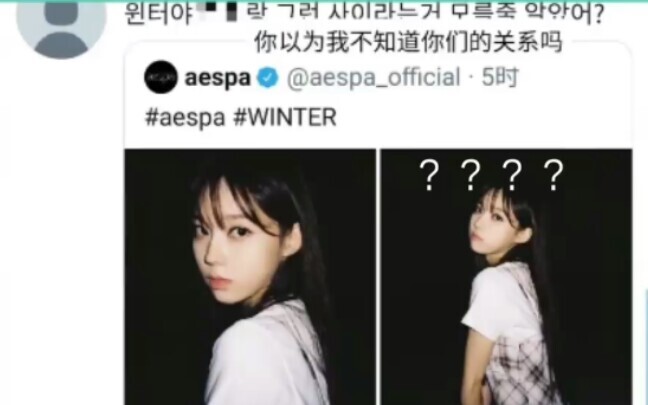View the close-up face photo thumbnail
Screen dimensions: 648x405
coord(250,277)
